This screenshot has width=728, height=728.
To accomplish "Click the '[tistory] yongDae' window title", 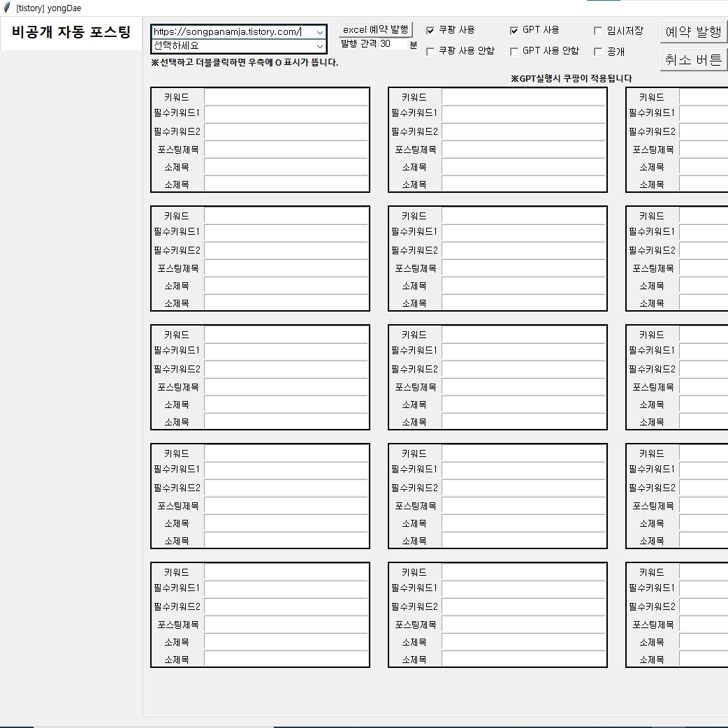I will (x=49, y=8).
